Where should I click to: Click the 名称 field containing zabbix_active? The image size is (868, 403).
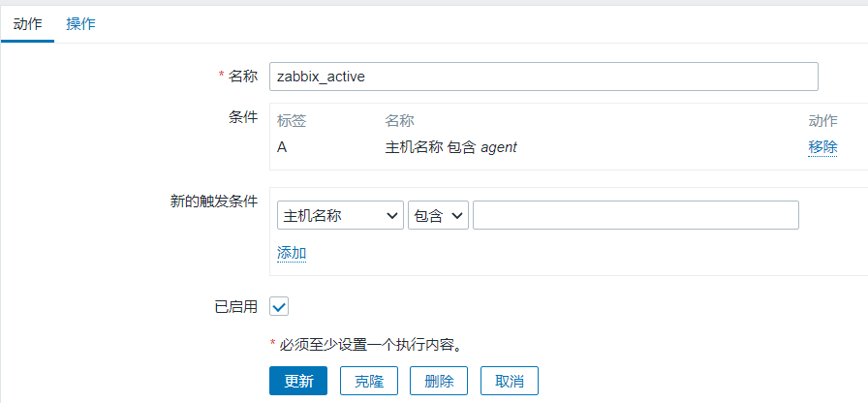(x=543, y=77)
